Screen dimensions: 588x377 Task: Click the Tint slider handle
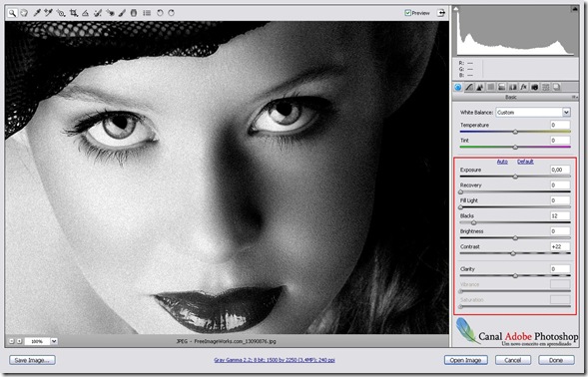(x=515, y=147)
